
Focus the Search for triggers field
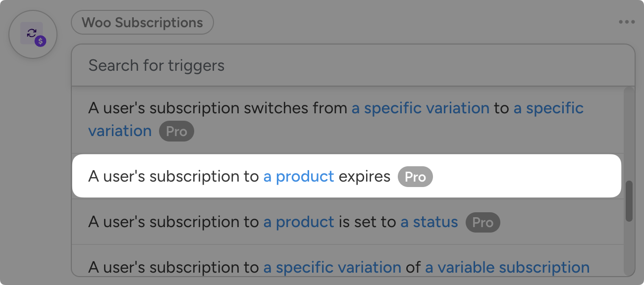click(353, 65)
